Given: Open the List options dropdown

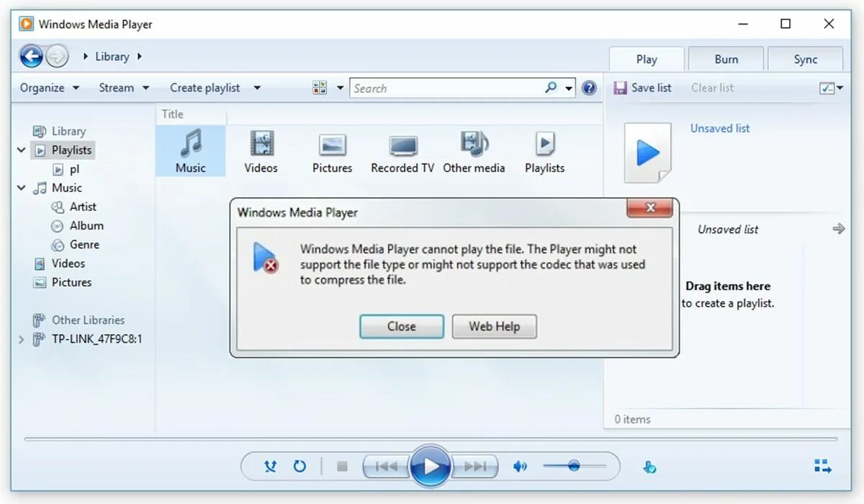Looking at the screenshot, I should 832,88.
